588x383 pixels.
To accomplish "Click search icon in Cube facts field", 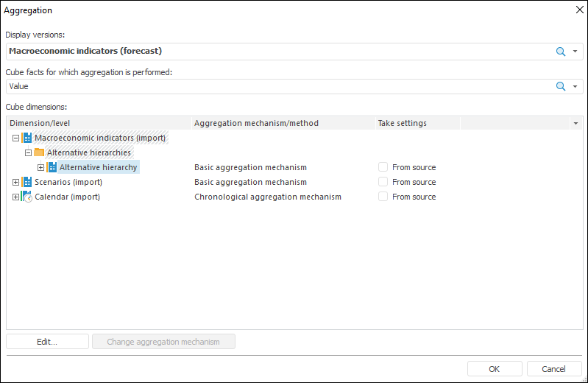I will 561,87.
